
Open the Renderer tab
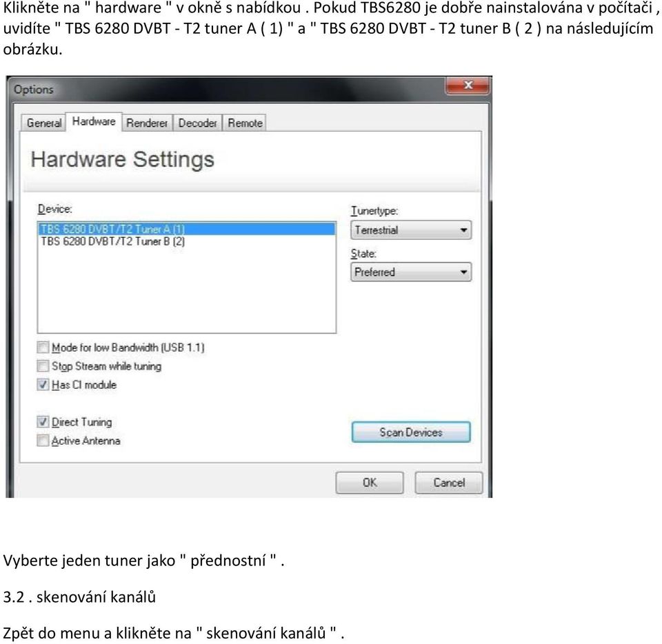click(x=147, y=123)
